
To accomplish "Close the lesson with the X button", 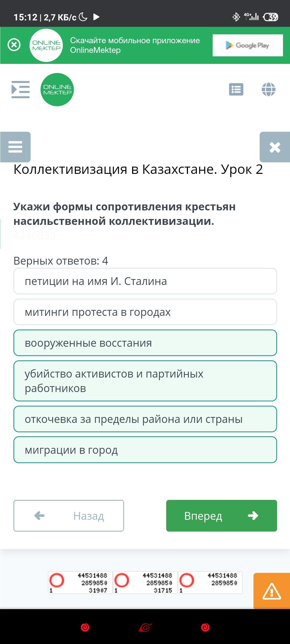I will click(x=275, y=147).
